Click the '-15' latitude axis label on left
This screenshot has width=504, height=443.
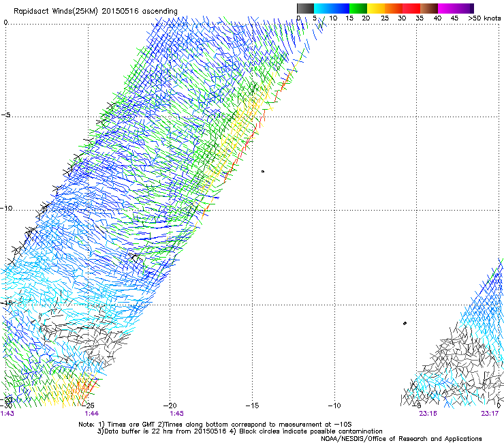(6, 303)
